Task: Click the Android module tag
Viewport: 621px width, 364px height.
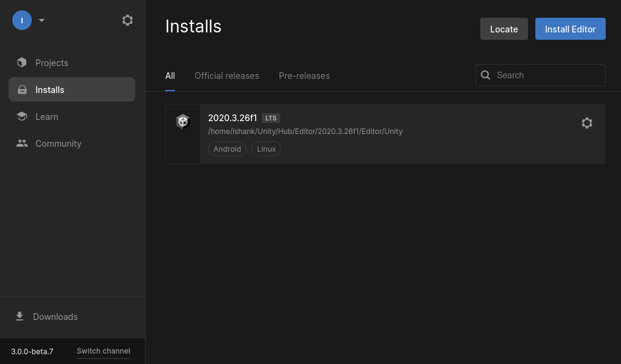Action: pos(227,149)
